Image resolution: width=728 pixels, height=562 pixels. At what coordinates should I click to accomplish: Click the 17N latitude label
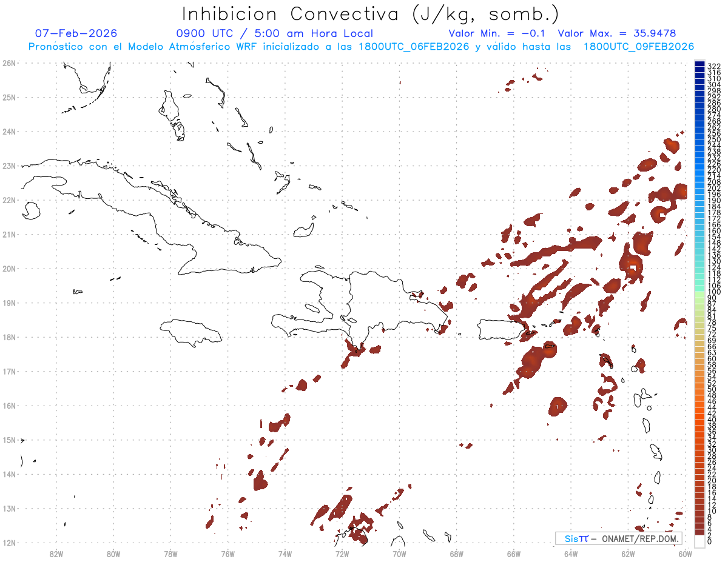click(x=10, y=371)
